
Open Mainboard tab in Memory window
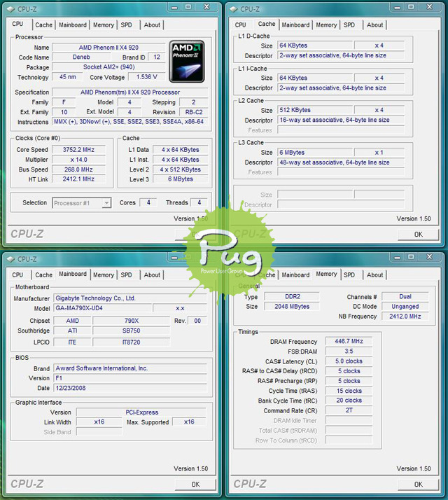295,275
